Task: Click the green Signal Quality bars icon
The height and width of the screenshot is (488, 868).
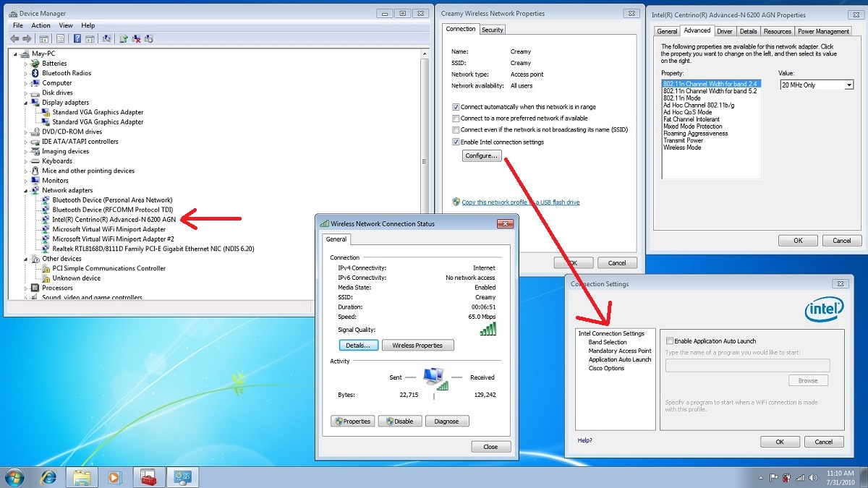Action: 488,329
